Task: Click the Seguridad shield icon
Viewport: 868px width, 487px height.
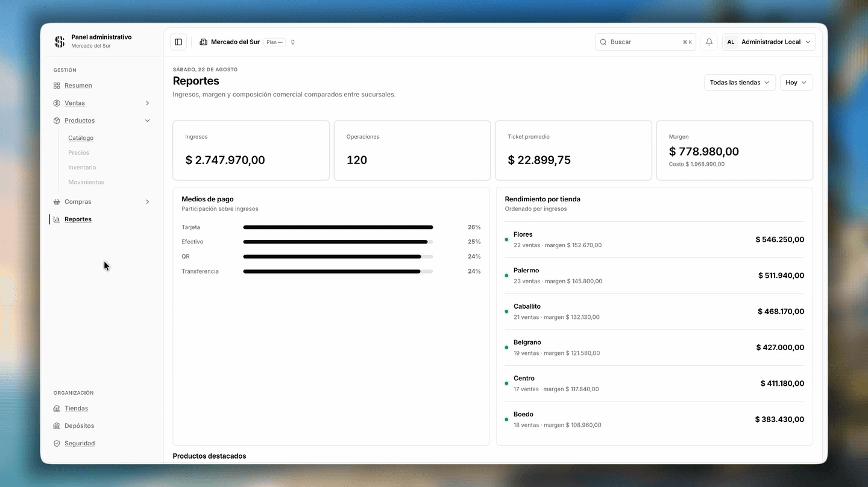Action: (57, 444)
